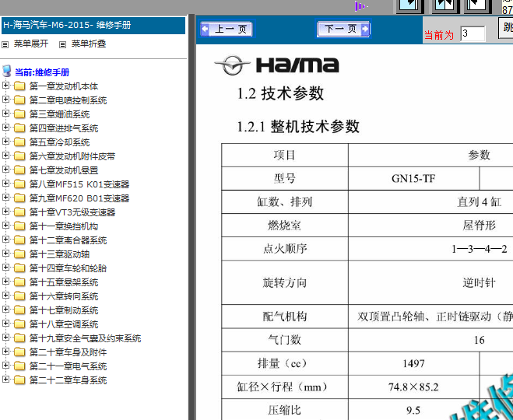Click the right arrow icon on 下一页 button
Image resolution: width=513 pixels, height=420 pixels.
pos(365,29)
